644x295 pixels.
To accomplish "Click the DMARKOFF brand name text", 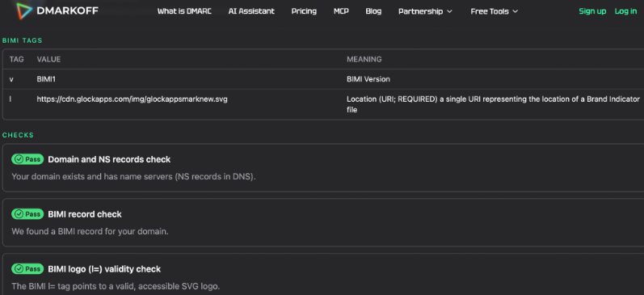I will pos(67,11).
